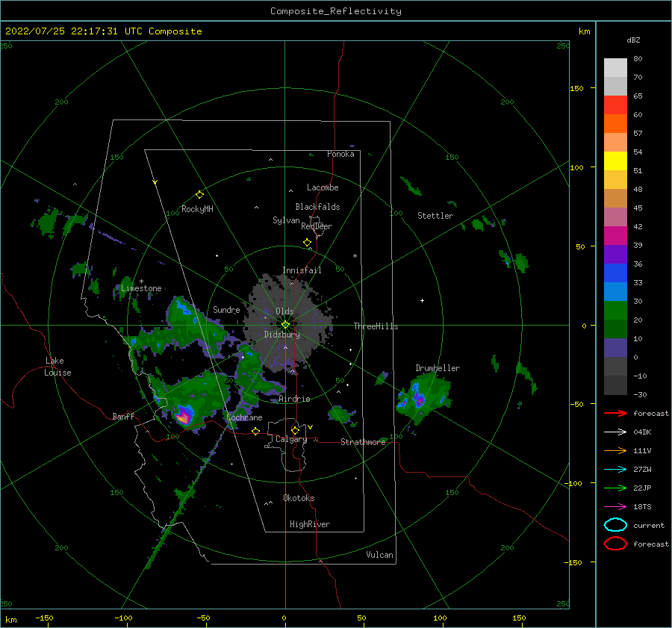672x628 pixels.
Task: Click the orange 111V arrow legend icon
Action: tap(615, 450)
